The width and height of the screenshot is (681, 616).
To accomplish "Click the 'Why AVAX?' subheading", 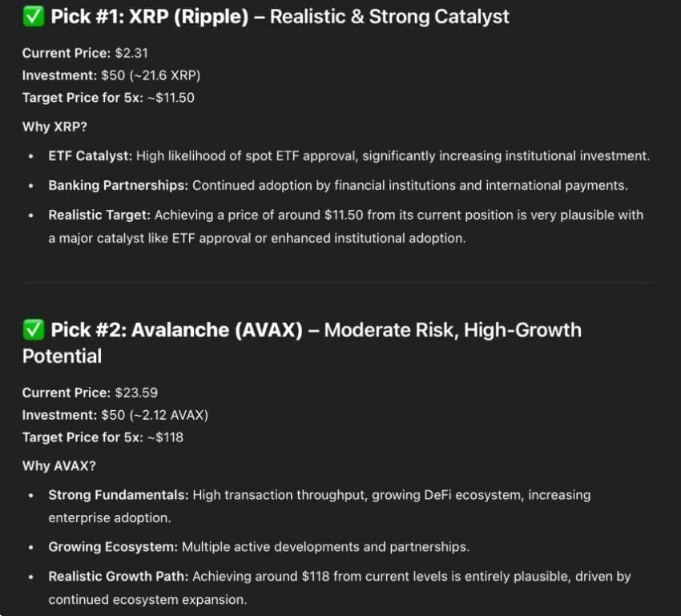I will (59, 465).
